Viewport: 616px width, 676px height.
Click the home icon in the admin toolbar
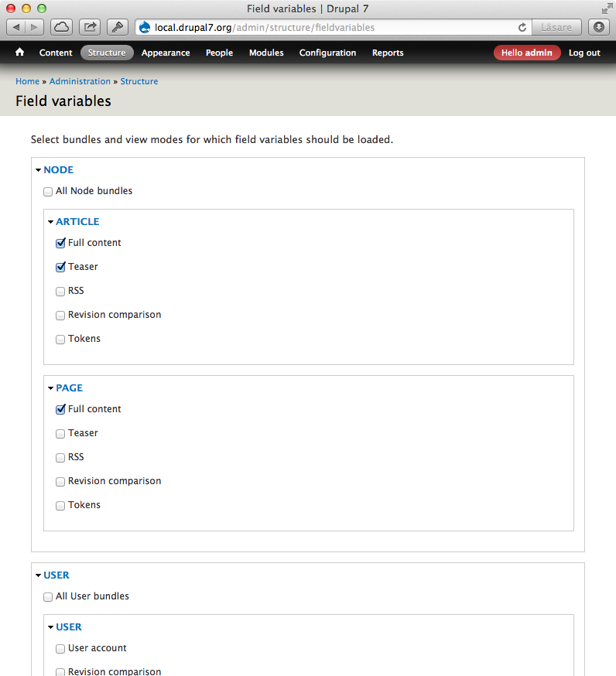19,53
